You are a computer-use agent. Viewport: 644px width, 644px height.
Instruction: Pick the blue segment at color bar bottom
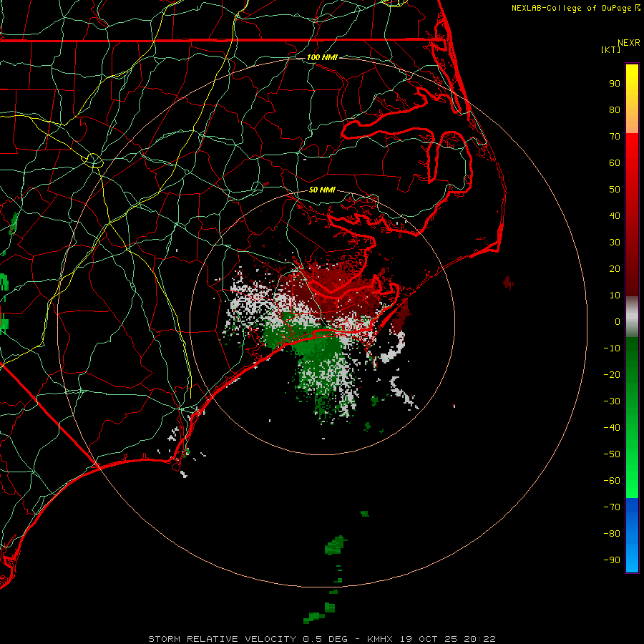pos(632,535)
